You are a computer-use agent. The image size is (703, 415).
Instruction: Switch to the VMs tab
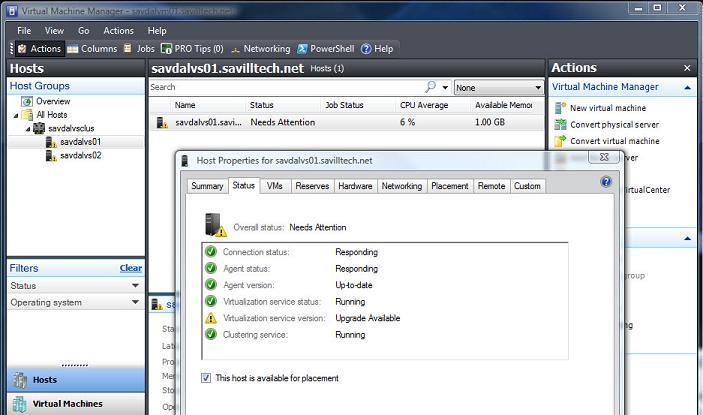tap(274, 186)
